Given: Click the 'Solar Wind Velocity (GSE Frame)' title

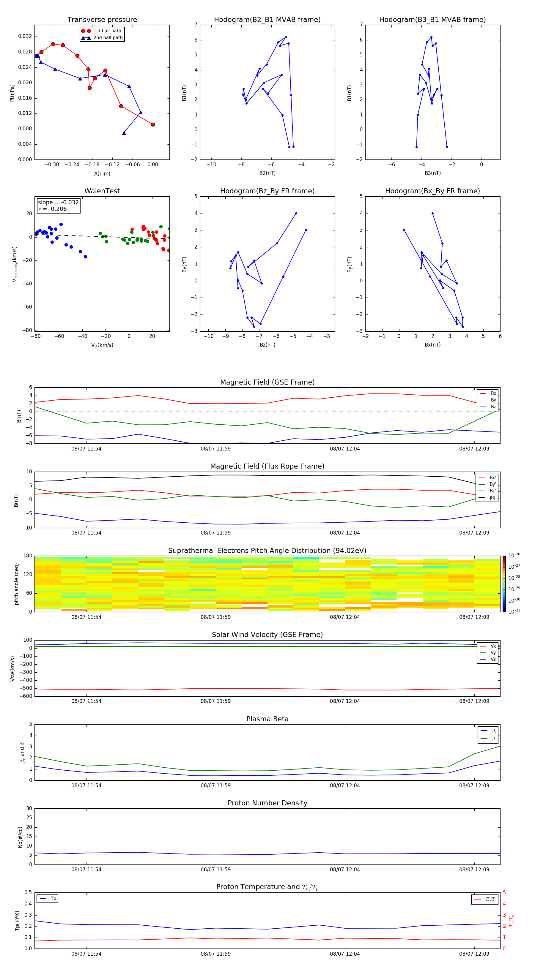Looking at the screenshot, I should [267, 635].
